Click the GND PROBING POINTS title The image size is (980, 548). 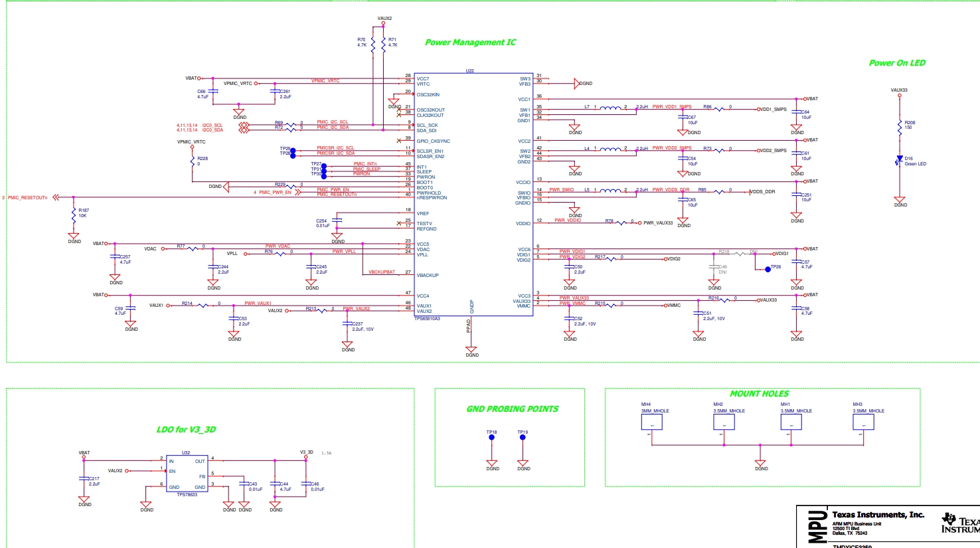coord(512,409)
